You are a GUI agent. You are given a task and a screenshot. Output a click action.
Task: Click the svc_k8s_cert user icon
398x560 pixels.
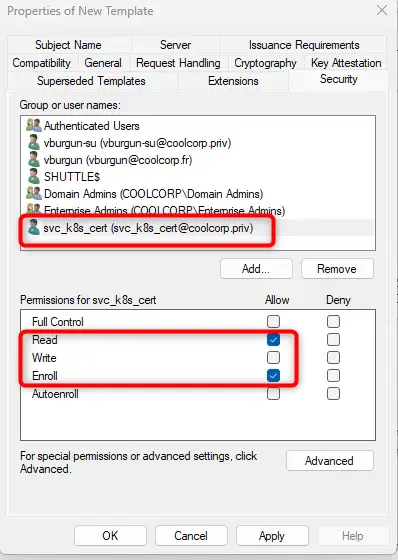tap(34, 227)
